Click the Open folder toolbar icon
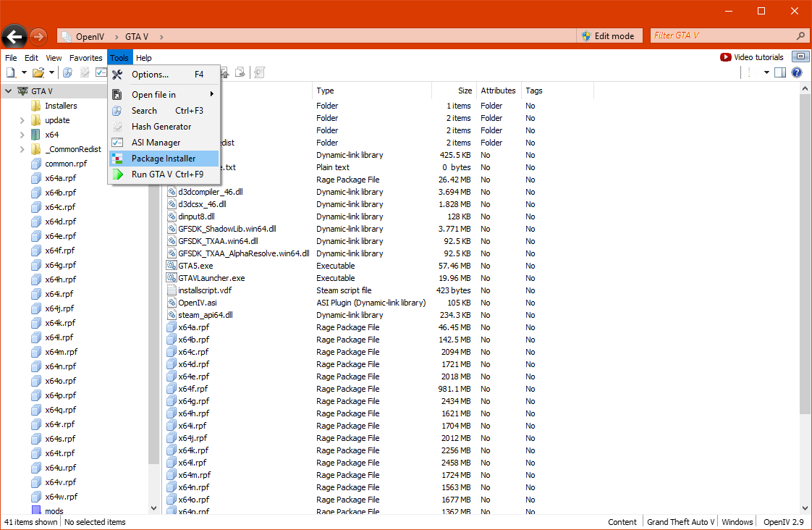Image resolution: width=812 pixels, height=530 pixels. [38, 72]
